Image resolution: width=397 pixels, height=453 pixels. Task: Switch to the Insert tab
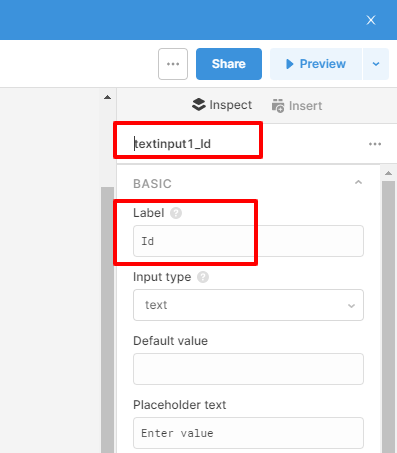point(297,106)
